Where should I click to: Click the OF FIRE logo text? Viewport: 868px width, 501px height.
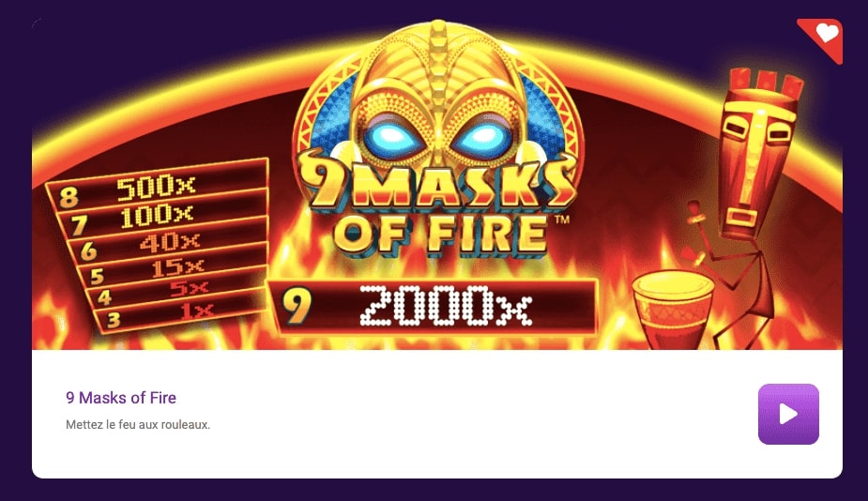click(440, 235)
